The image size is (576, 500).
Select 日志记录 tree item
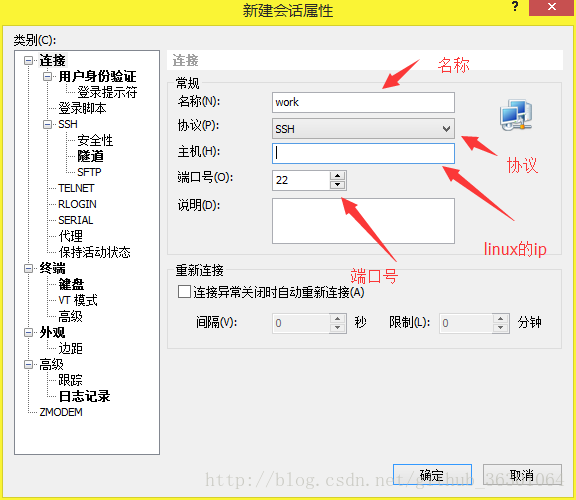click(84, 396)
